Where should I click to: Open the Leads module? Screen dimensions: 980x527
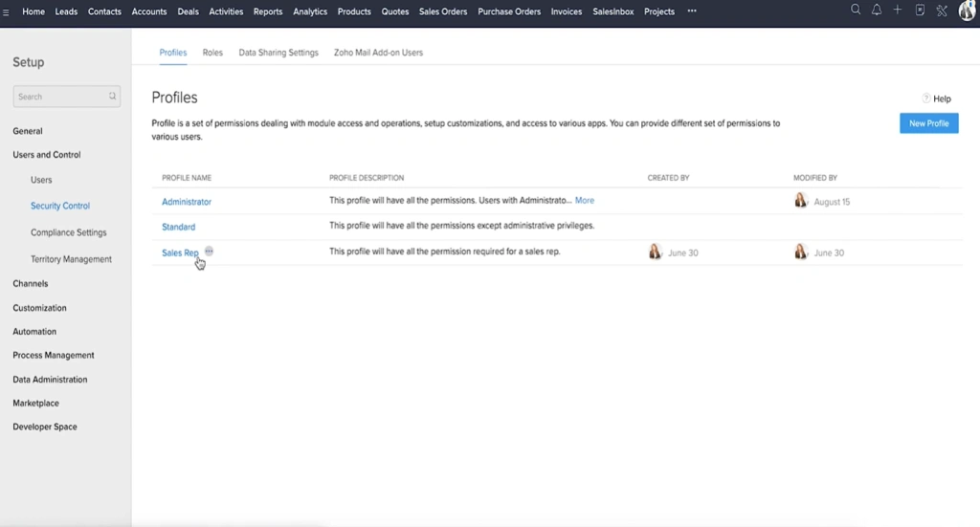[66, 11]
